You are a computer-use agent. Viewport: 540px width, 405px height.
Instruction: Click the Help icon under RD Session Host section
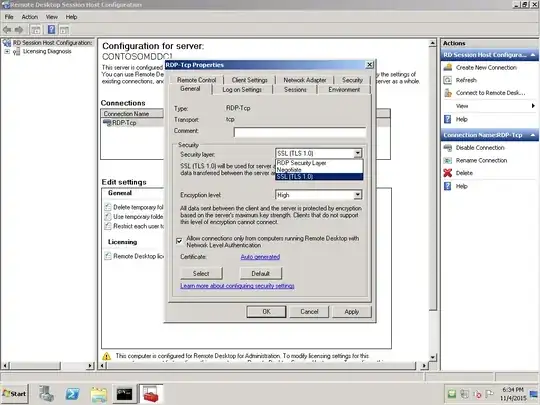coord(448,119)
